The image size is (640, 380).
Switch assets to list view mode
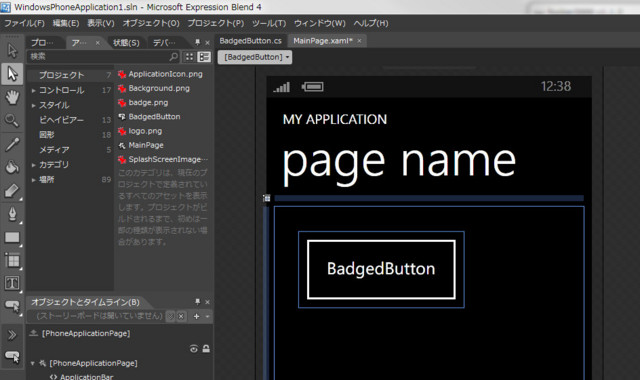click(204, 57)
